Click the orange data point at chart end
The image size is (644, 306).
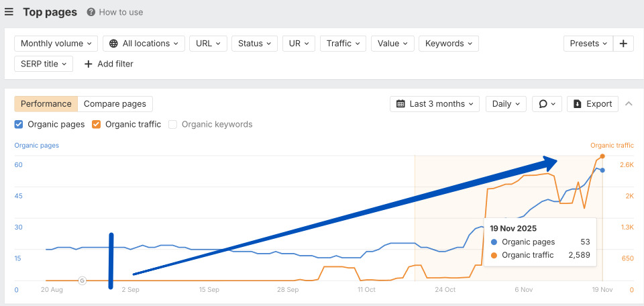pyautogui.click(x=602, y=156)
